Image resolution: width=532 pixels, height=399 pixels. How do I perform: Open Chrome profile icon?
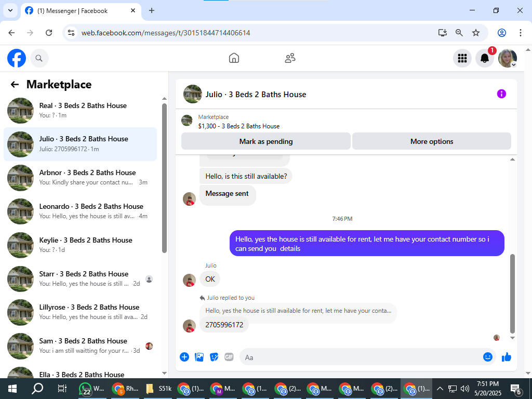[502, 33]
